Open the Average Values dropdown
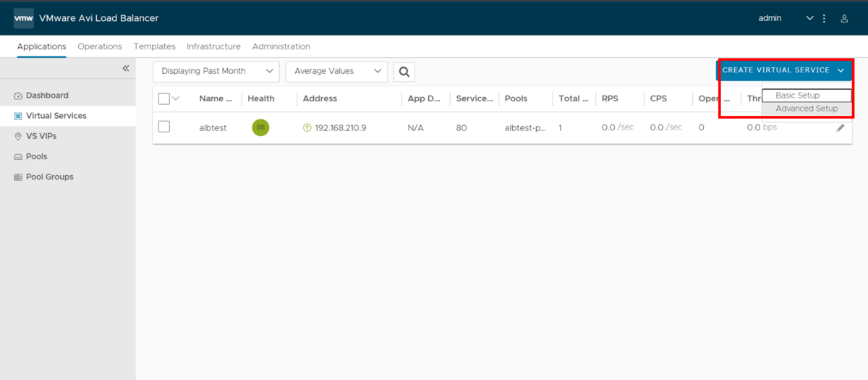 click(x=336, y=72)
